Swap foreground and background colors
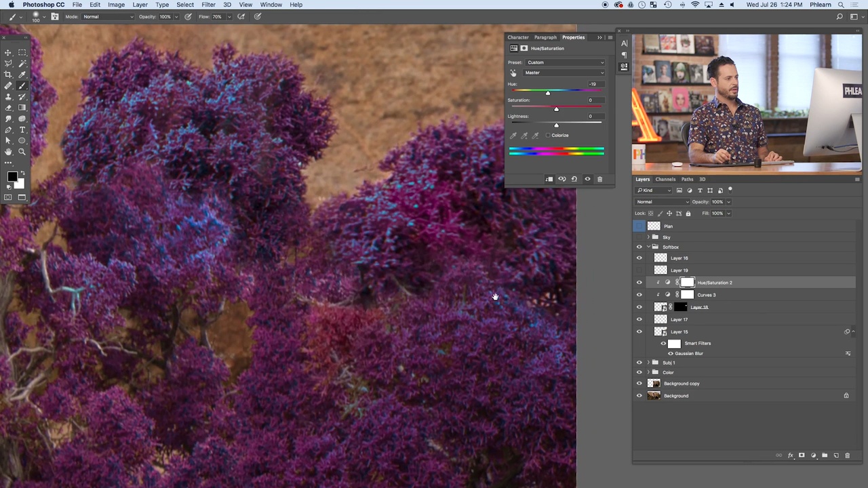 click(22, 173)
